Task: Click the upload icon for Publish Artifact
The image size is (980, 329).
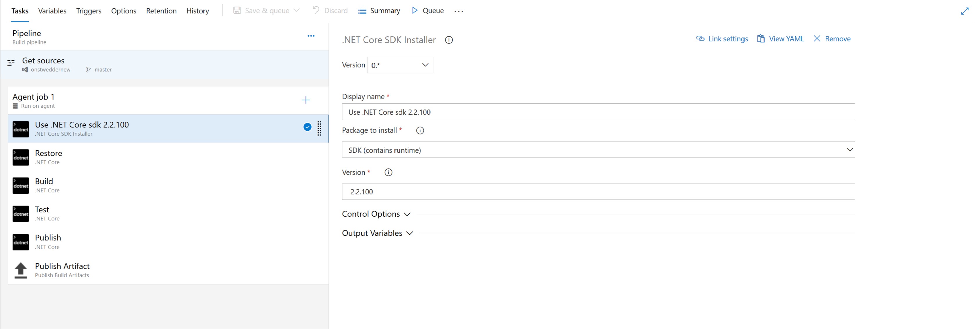Action: (21, 271)
